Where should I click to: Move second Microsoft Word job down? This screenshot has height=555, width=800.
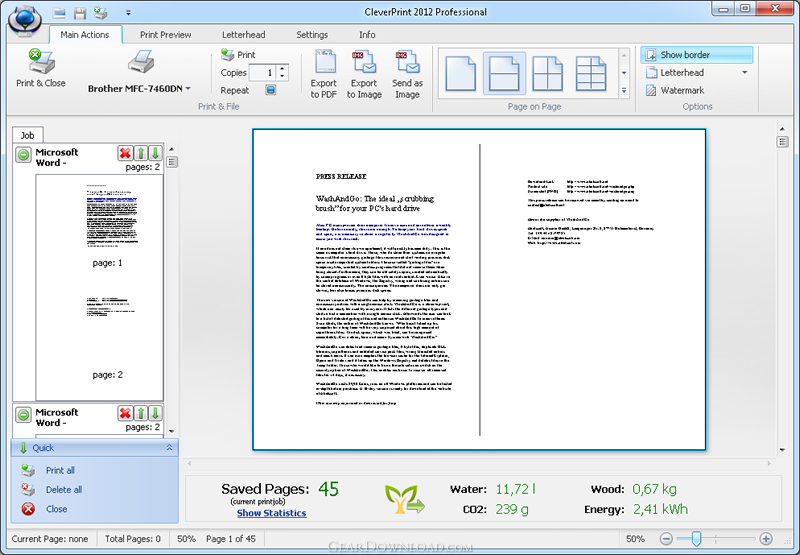click(155, 413)
